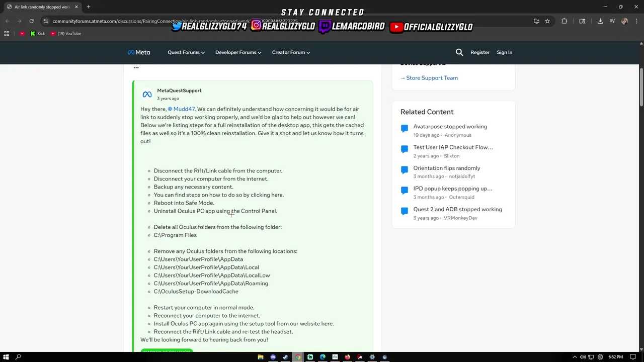The width and height of the screenshot is (644, 362).
Task: Reload the page with the refresh icon
Action: click(31, 21)
